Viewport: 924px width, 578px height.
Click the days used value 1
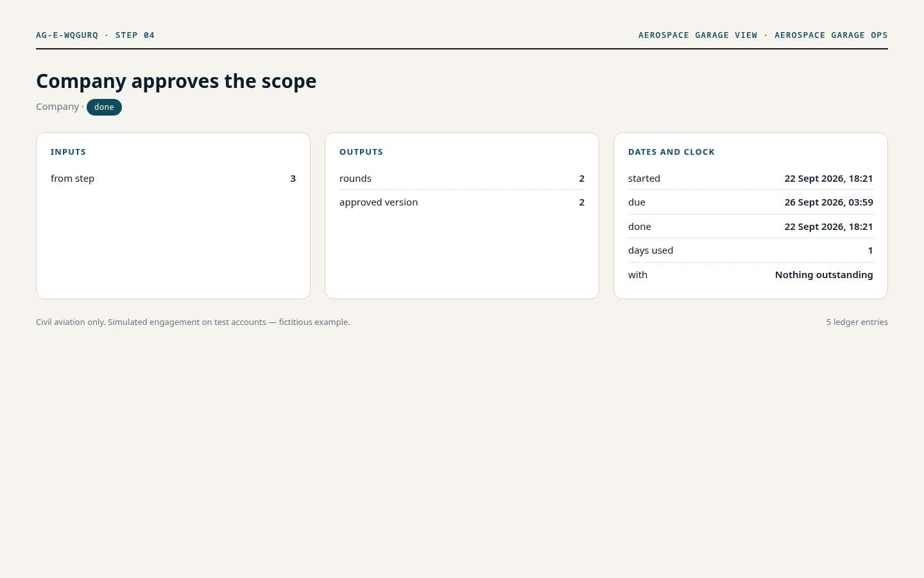point(870,250)
